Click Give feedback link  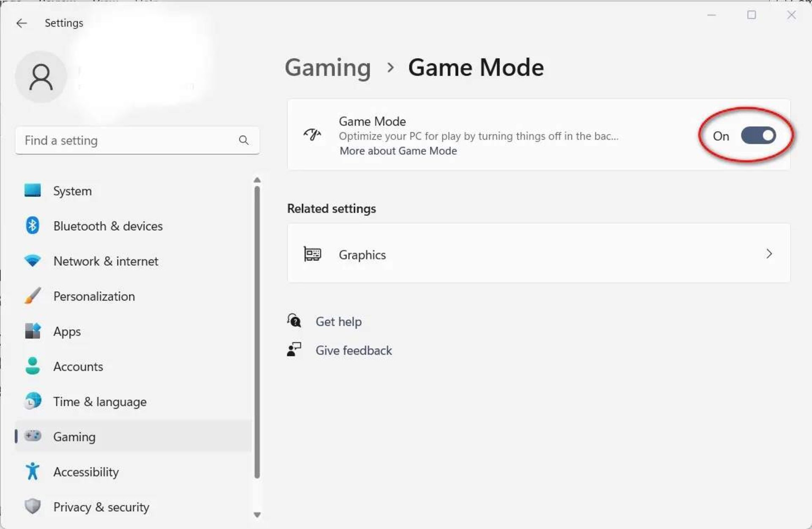tap(354, 350)
